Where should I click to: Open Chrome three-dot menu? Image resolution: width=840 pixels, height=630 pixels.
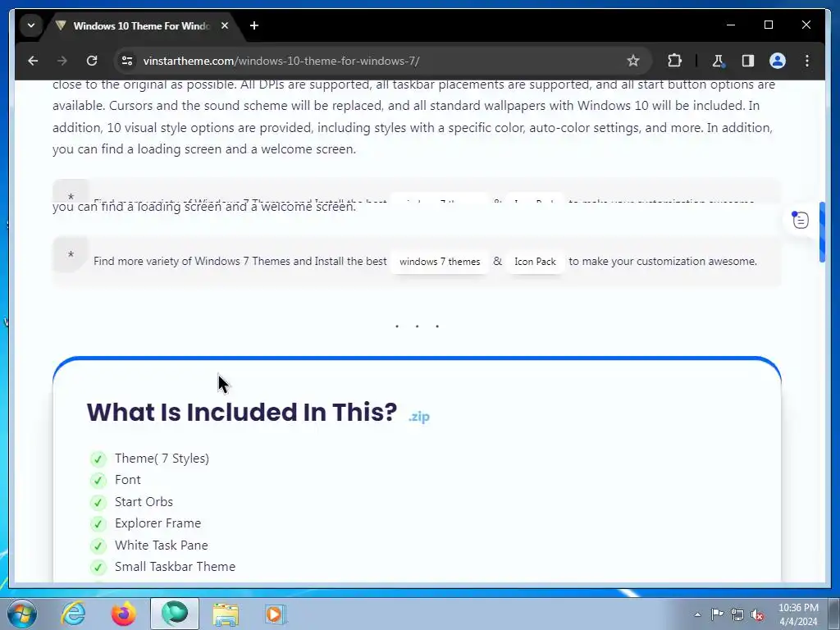click(807, 61)
